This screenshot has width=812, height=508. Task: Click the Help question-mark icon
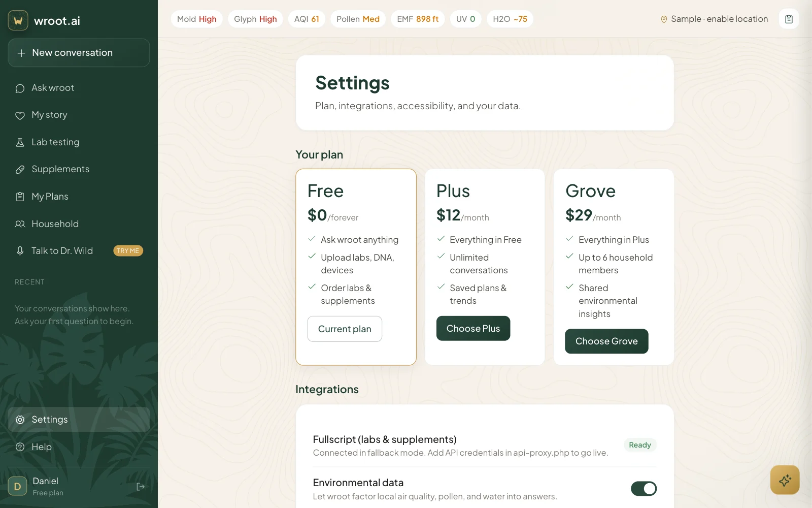coord(20,447)
